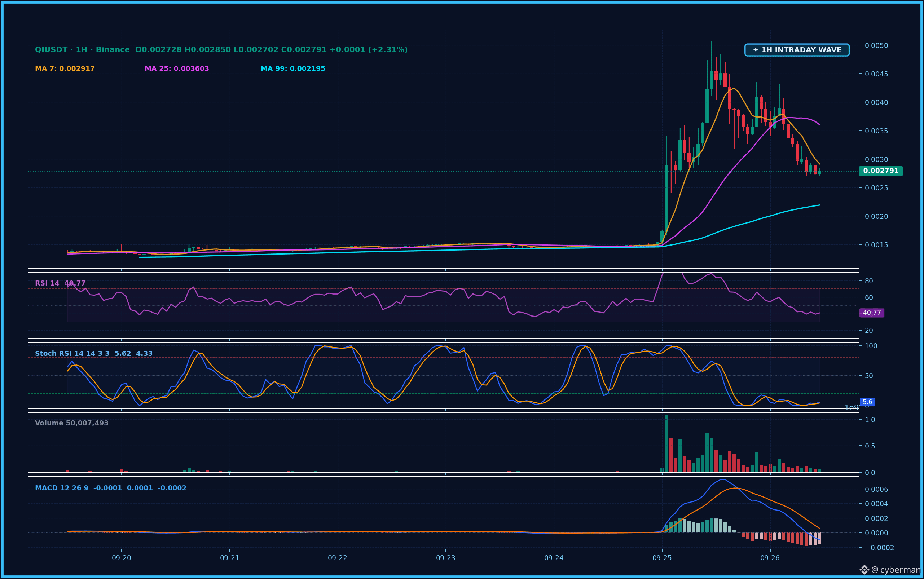Click the tallest green volume bar
This screenshot has height=579, width=924.
666,443
